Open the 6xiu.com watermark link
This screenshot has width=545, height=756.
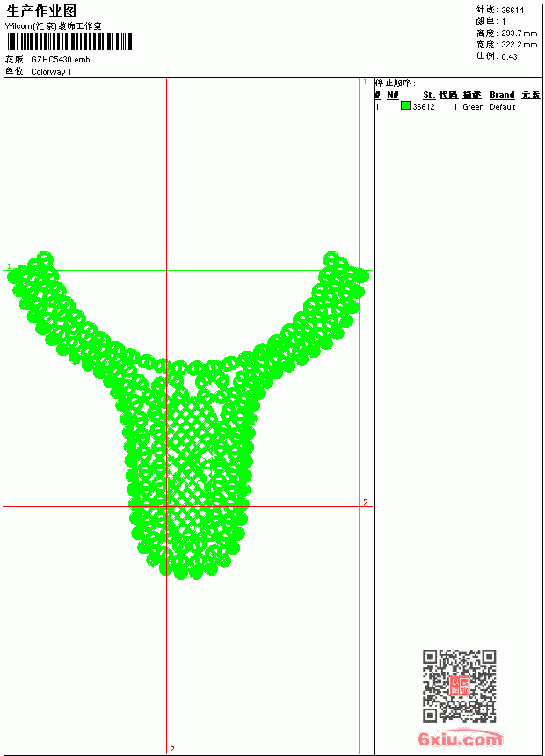point(460,738)
